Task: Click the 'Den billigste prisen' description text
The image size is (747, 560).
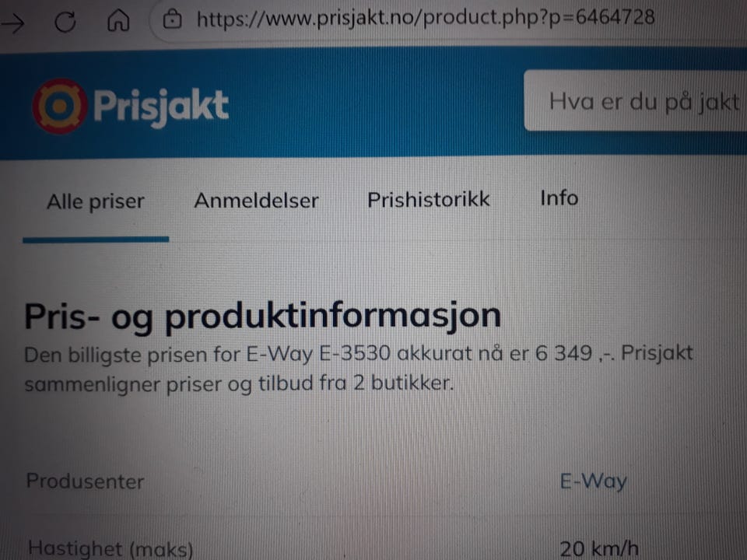Action: [x=358, y=368]
